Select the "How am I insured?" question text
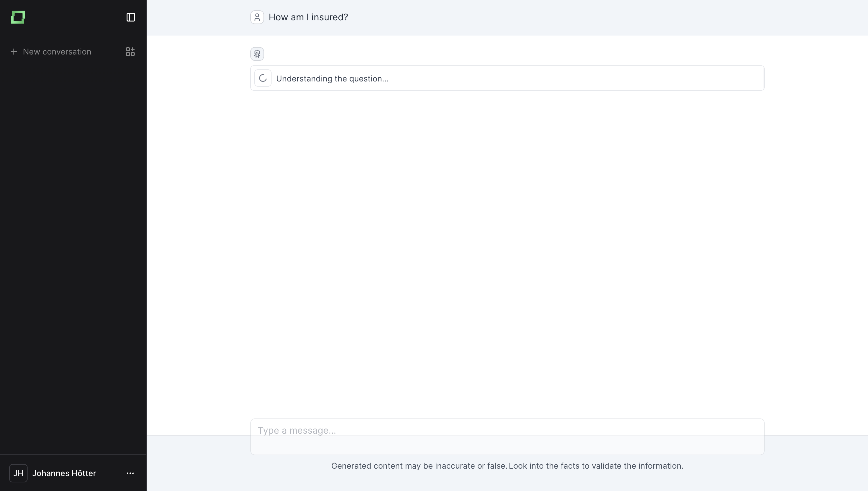 point(308,17)
